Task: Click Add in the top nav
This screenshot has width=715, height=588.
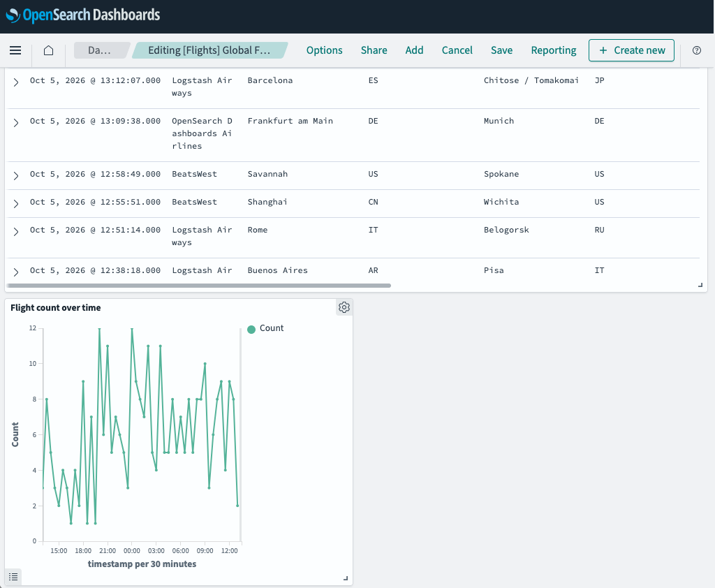Action: (x=414, y=50)
